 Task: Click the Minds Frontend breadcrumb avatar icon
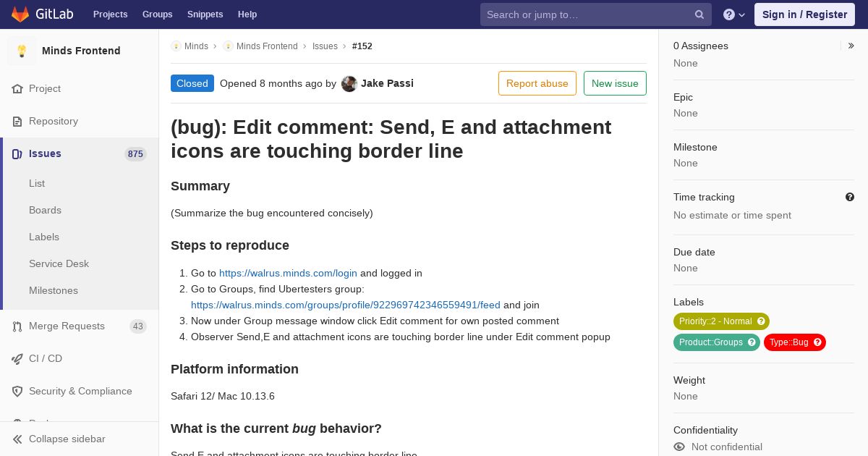coord(228,46)
